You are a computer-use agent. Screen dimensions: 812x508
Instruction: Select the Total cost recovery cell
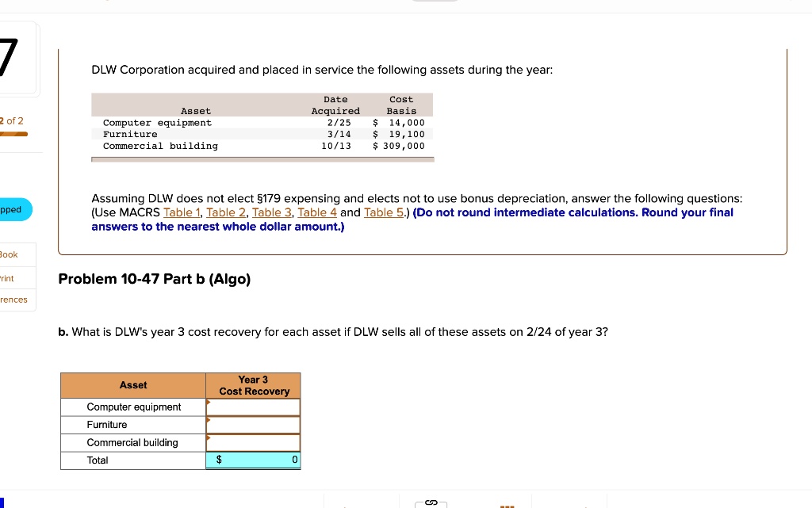click(253, 460)
